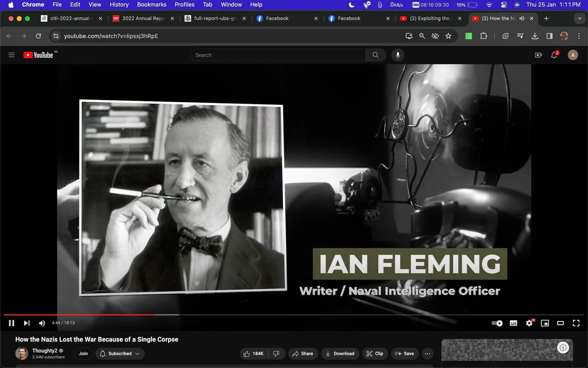
Task: Search with your voice microphone
Action: click(398, 55)
